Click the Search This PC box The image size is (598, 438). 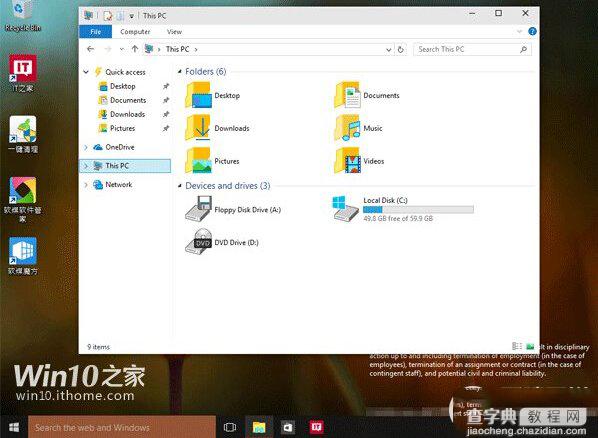point(473,49)
